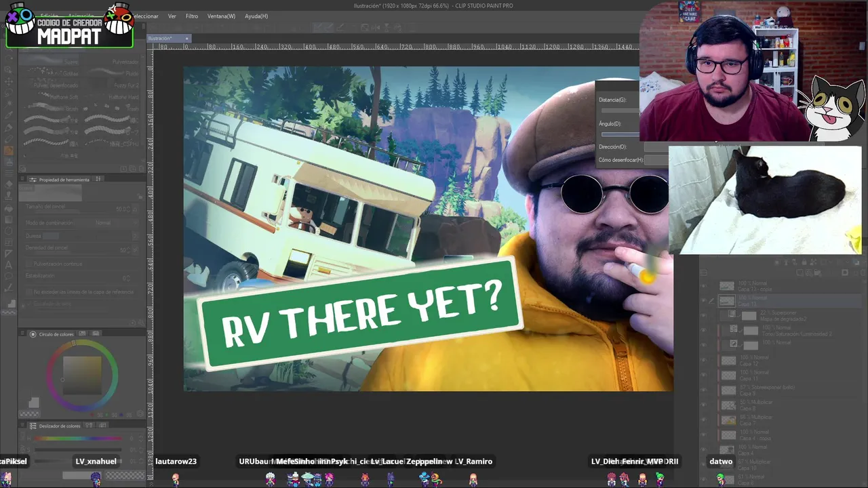Open the Filtro menu
This screenshot has height=488, width=868.
point(192,16)
